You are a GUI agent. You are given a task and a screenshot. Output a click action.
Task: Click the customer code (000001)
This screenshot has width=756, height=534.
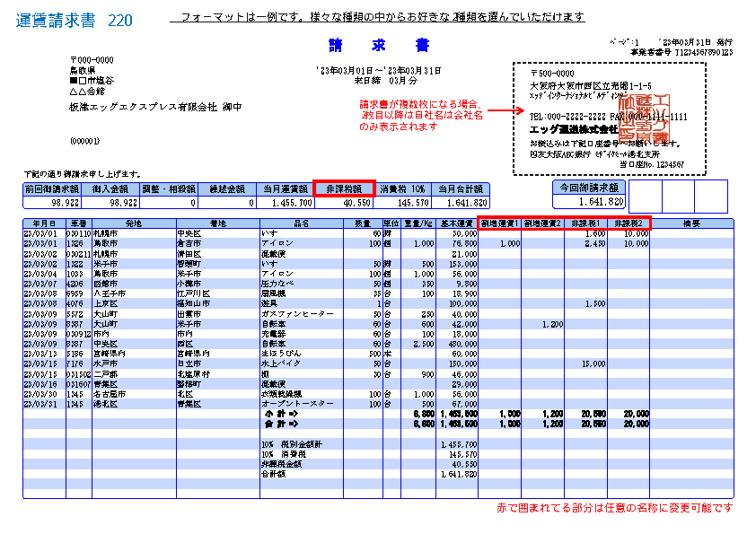tap(85, 141)
